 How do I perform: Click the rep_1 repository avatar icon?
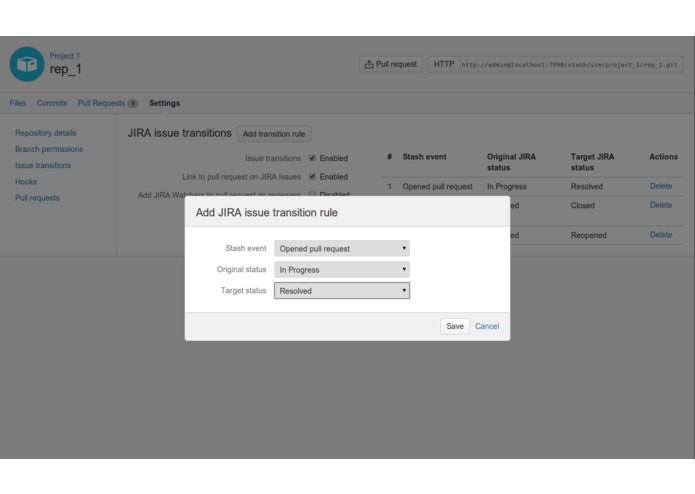(x=27, y=64)
